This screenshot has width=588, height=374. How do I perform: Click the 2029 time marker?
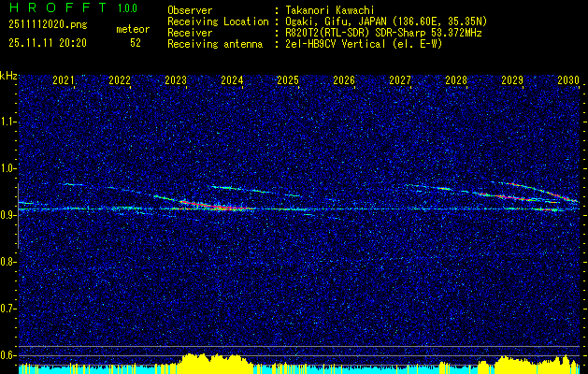coord(512,80)
